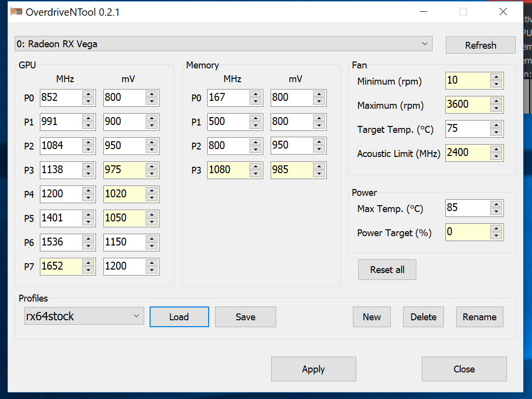Image resolution: width=532 pixels, height=399 pixels.
Task: Decrease GPU P0 mV with down arrow
Action: [152, 101]
